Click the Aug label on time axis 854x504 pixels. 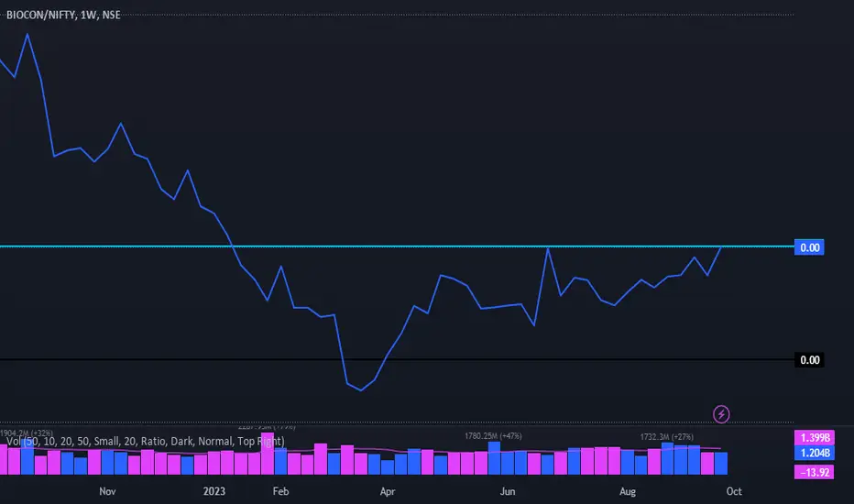[x=628, y=491]
